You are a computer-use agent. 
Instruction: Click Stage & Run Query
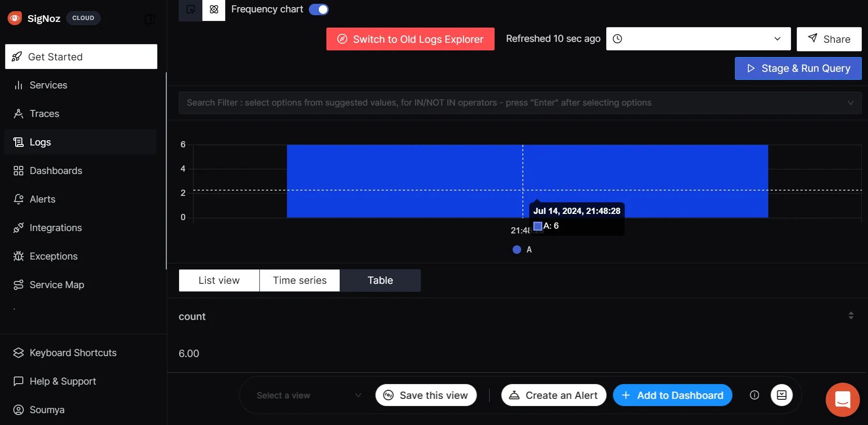(798, 68)
